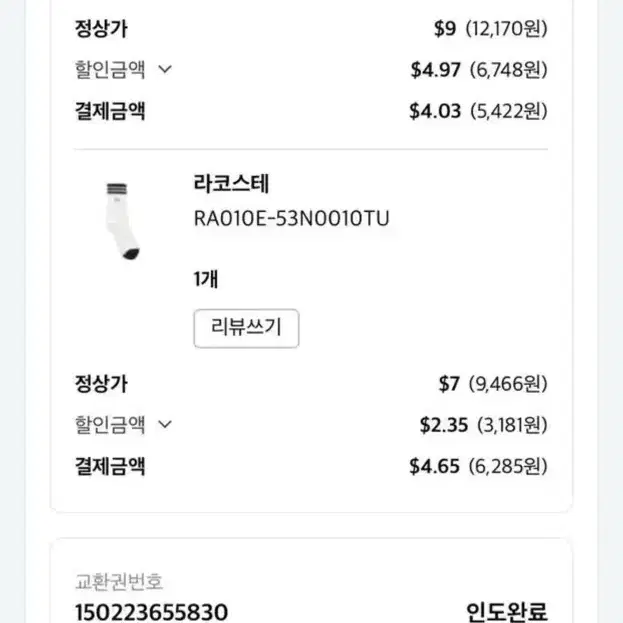Open the white sock product thumbnail
Viewport: 623px width, 623px height.
[122, 221]
